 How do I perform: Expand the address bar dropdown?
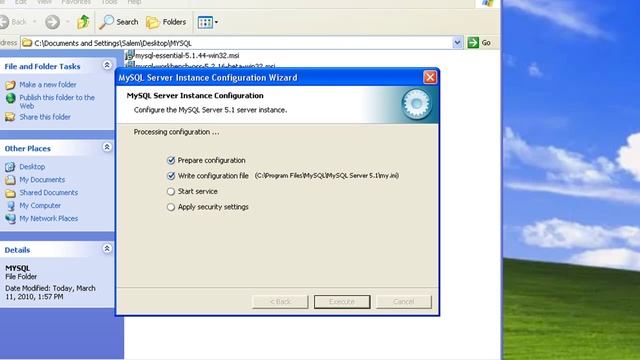(457, 42)
